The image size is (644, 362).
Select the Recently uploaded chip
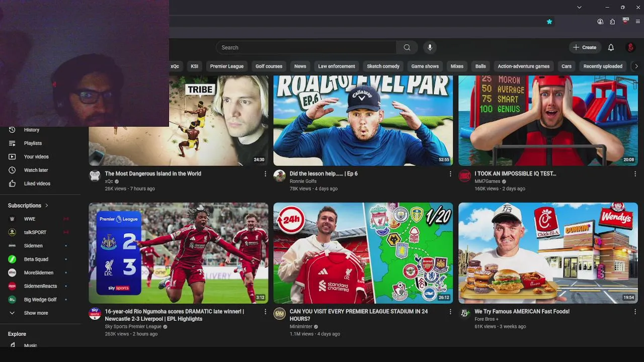click(x=603, y=66)
